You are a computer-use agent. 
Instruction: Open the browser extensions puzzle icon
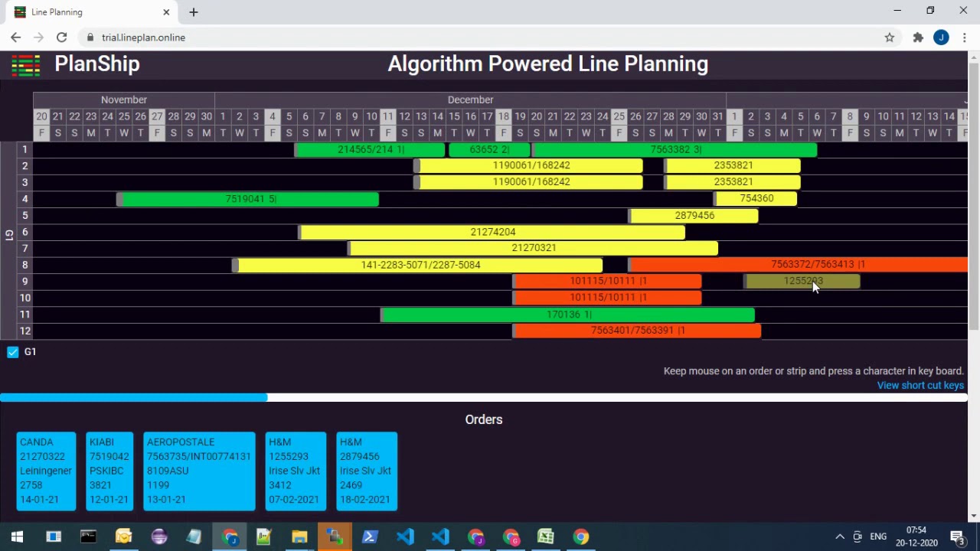tap(917, 37)
